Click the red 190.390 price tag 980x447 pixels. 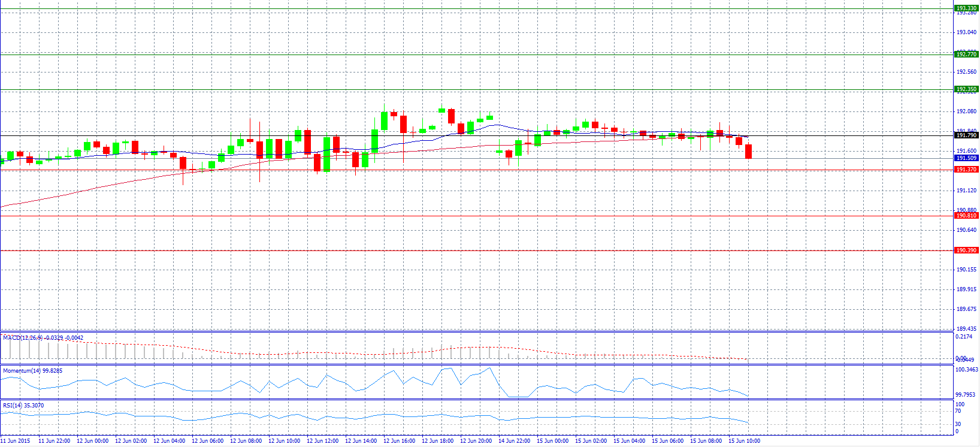(x=966, y=250)
